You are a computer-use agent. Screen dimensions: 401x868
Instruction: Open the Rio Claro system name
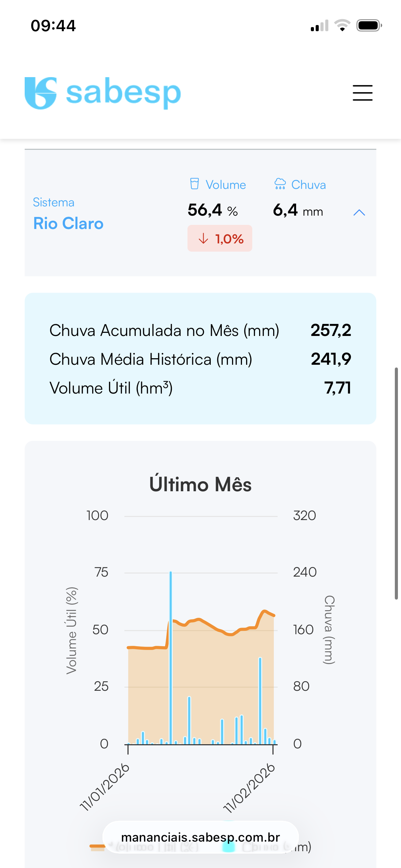coord(68,224)
